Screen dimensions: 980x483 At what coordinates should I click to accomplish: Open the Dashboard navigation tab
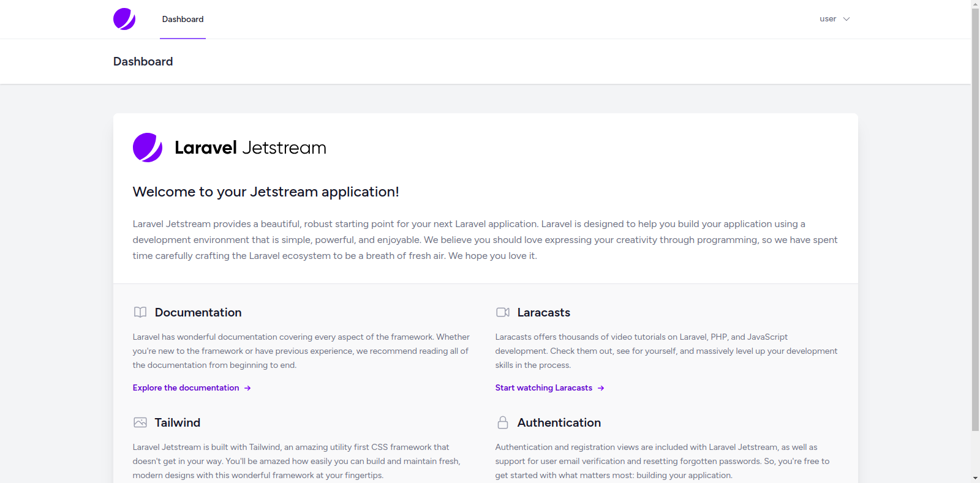point(183,20)
